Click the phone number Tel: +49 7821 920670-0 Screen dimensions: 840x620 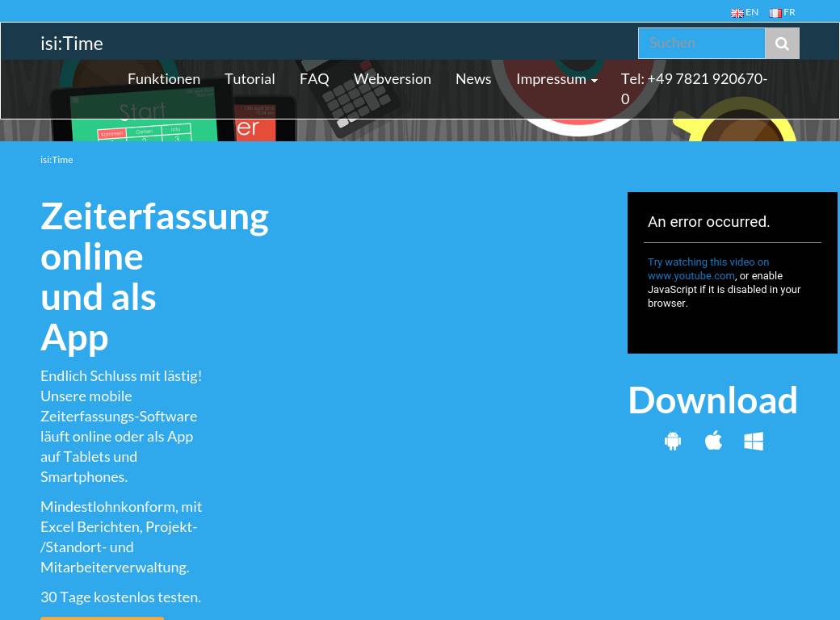click(695, 89)
